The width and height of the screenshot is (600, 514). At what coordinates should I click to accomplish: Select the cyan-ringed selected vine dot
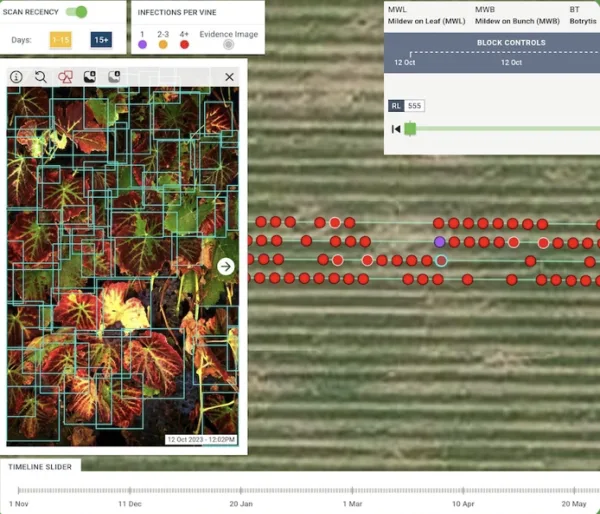[441, 261]
